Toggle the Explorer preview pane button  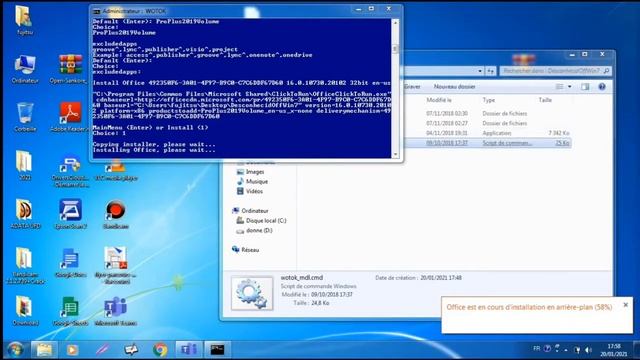[x=585, y=87]
